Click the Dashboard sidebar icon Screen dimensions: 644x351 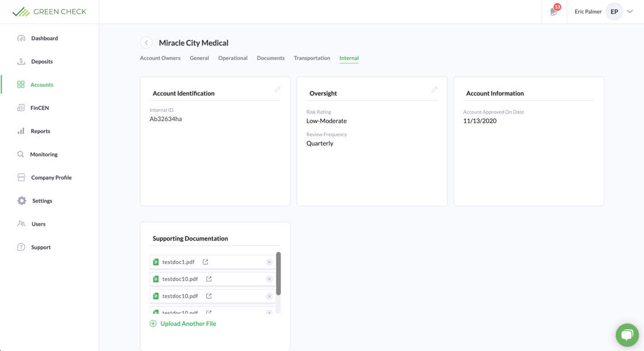(x=21, y=38)
